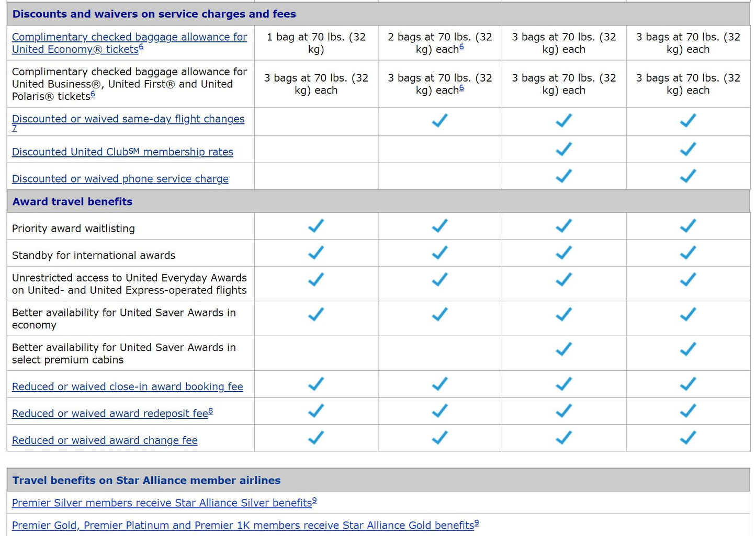Click 'Complimentary checked baggage allowance for United Business' label

[x=129, y=84]
